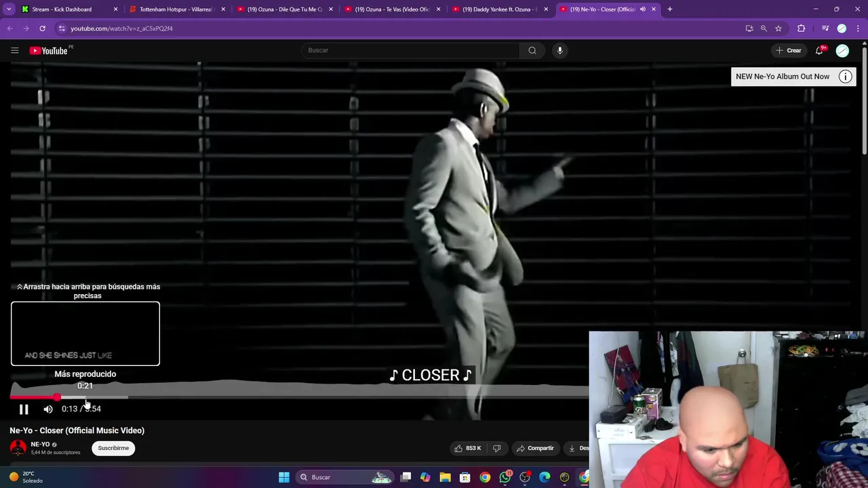Click the magnifier search button on YouTube
The image size is (868, 488).
click(x=532, y=50)
